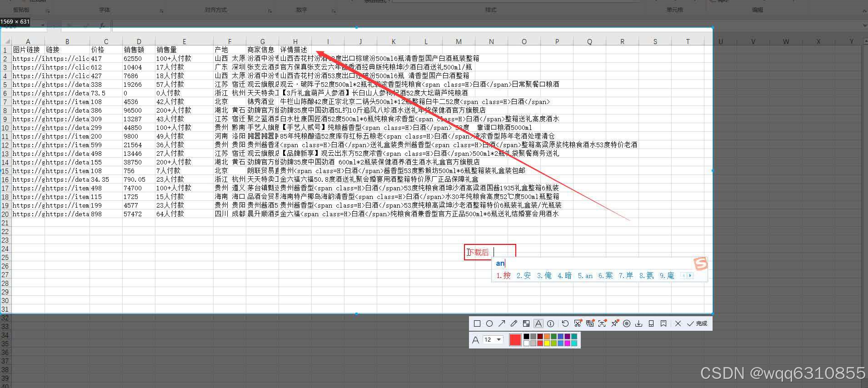Open the translate screenshot tool
This screenshot has width=868, height=388.
click(x=590, y=323)
